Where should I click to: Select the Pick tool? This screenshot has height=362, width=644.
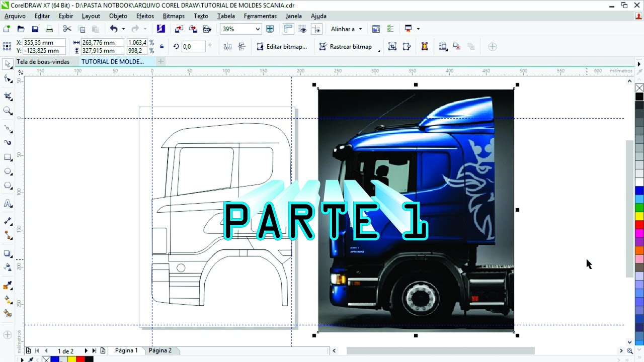[8, 64]
